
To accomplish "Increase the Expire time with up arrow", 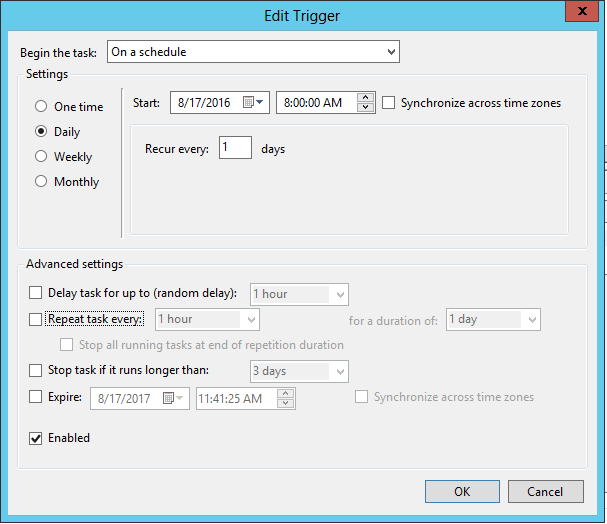I will click(x=286, y=394).
